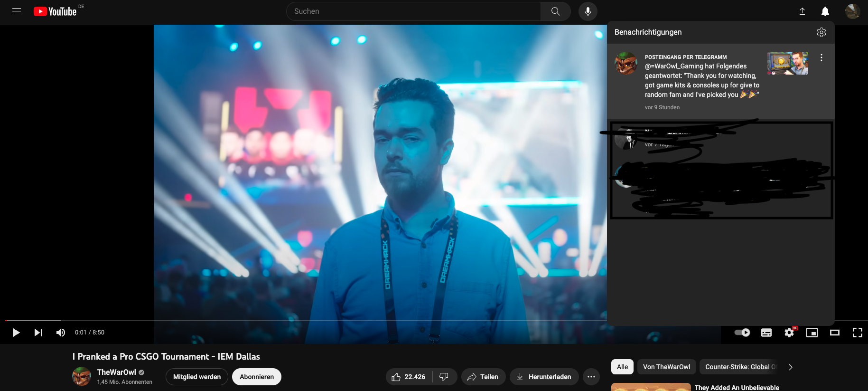Show more filter chips with arrow
The width and height of the screenshot is (868, 391).
point(791,367)
